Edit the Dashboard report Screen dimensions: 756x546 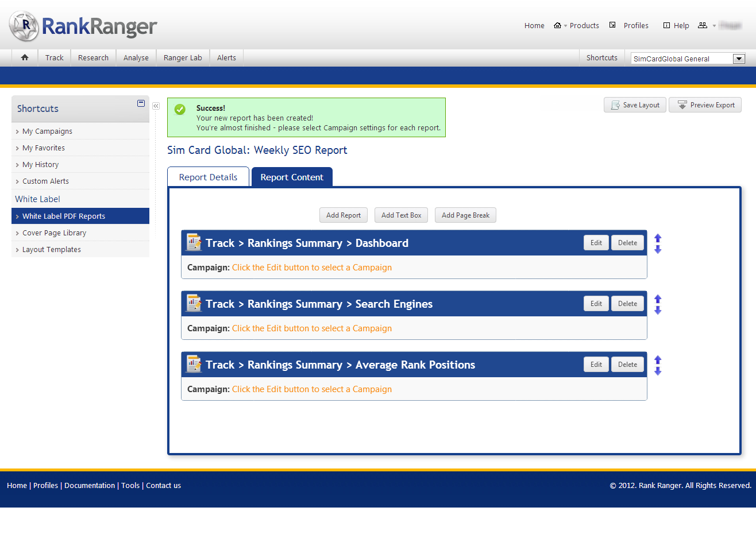596,243
